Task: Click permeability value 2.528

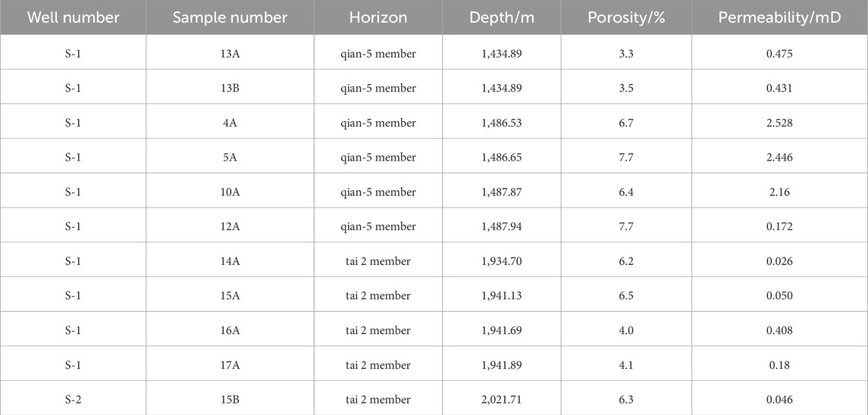Action: [x=779, y=123]
